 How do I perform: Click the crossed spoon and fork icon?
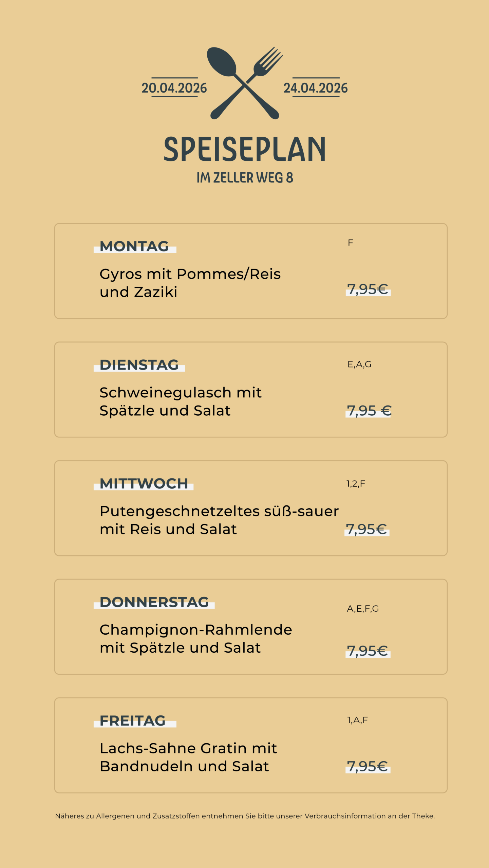[x=245, y=83]
